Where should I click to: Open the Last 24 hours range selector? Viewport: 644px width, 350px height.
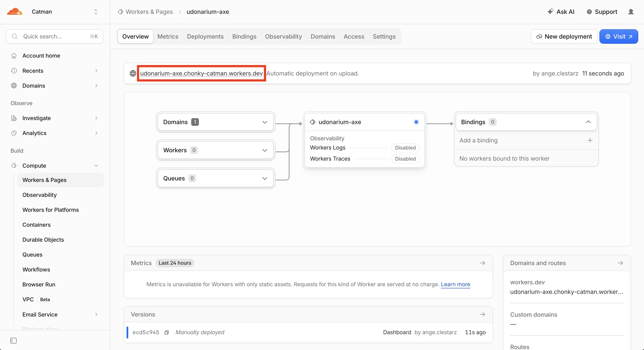[175, 263]
